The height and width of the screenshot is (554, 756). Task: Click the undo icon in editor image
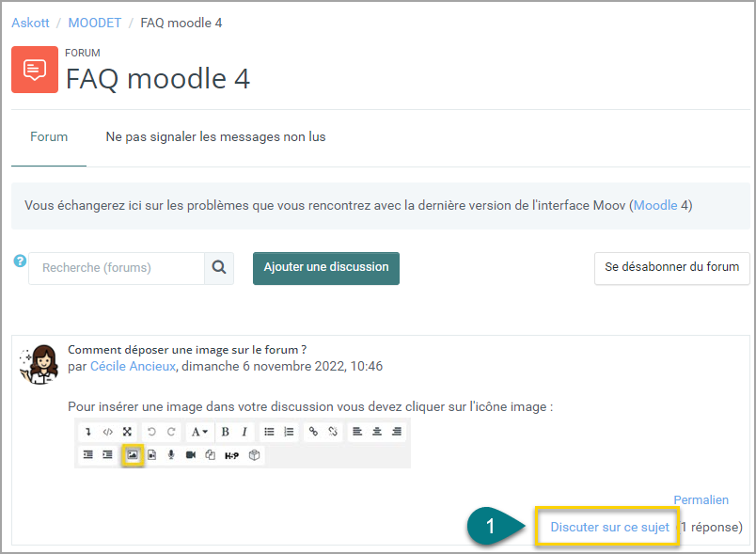151,432
